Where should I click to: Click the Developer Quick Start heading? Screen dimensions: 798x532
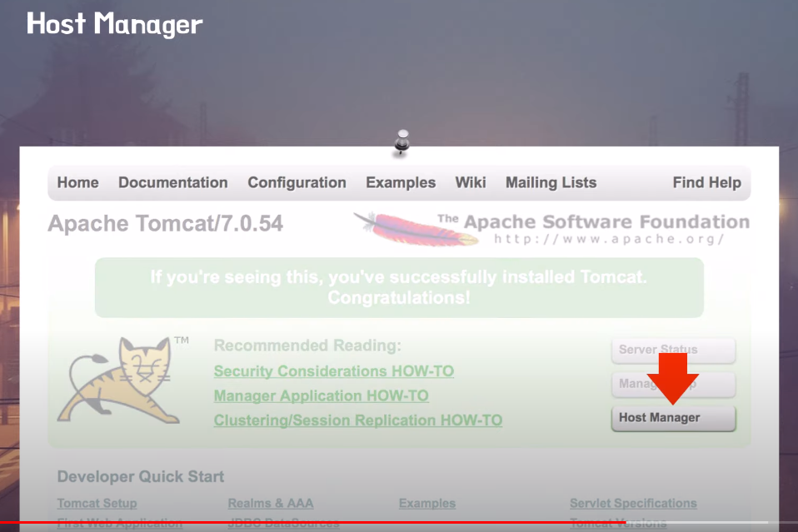point(141,476)
